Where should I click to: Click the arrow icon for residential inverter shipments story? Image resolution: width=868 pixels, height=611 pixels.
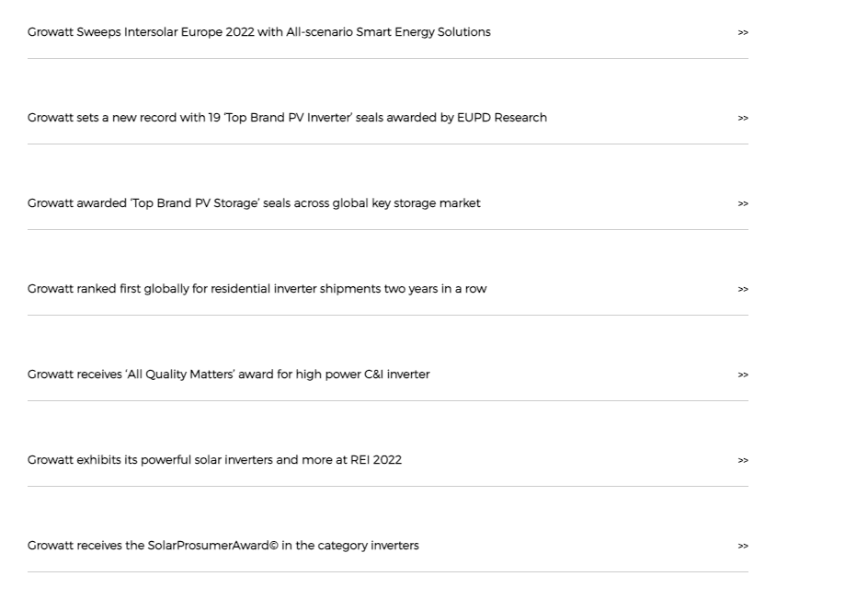(x=743, y=289)
